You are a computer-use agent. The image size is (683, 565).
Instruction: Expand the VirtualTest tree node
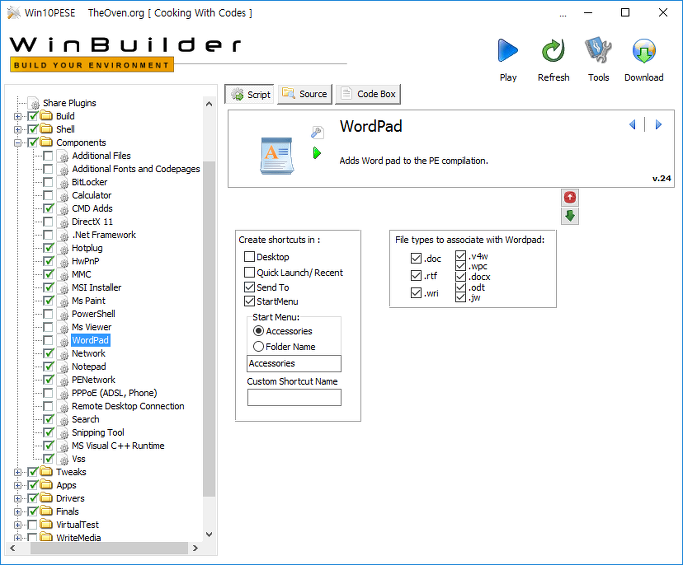tap(18, 524)
